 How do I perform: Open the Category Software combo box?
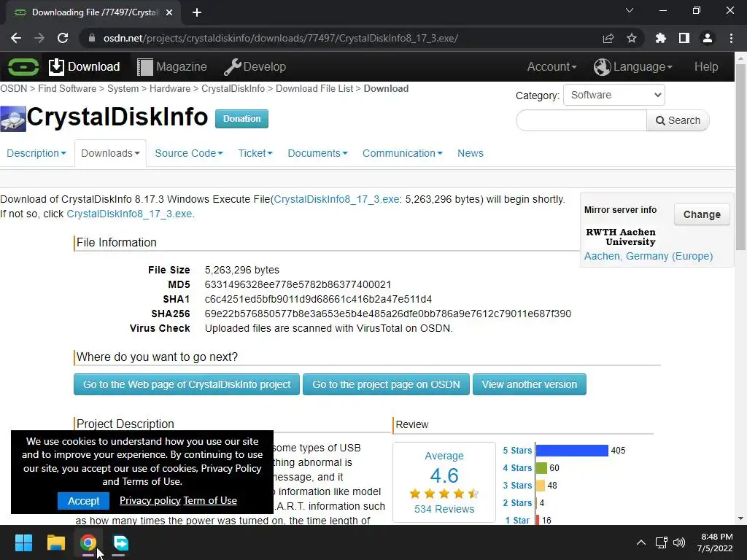[614, 95]
